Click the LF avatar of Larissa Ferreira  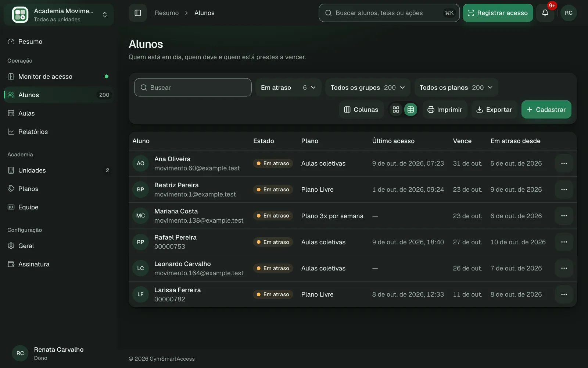tap(140, 294)
